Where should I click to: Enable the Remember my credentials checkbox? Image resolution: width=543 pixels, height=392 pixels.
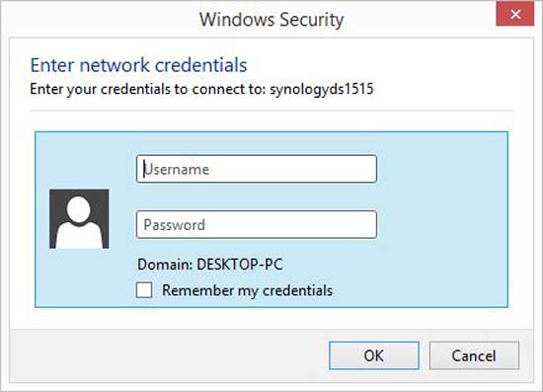144,290
